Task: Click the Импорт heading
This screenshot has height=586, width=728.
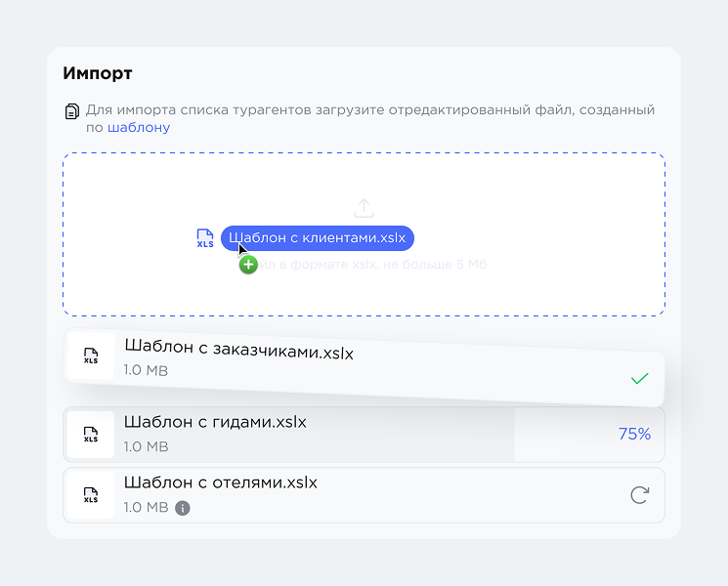Action: pos(98,73)
